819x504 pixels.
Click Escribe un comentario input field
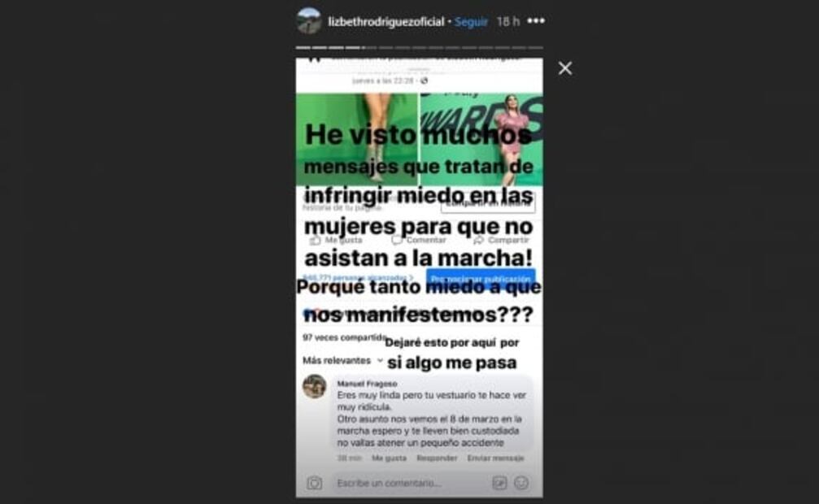[x=410, y=483]
